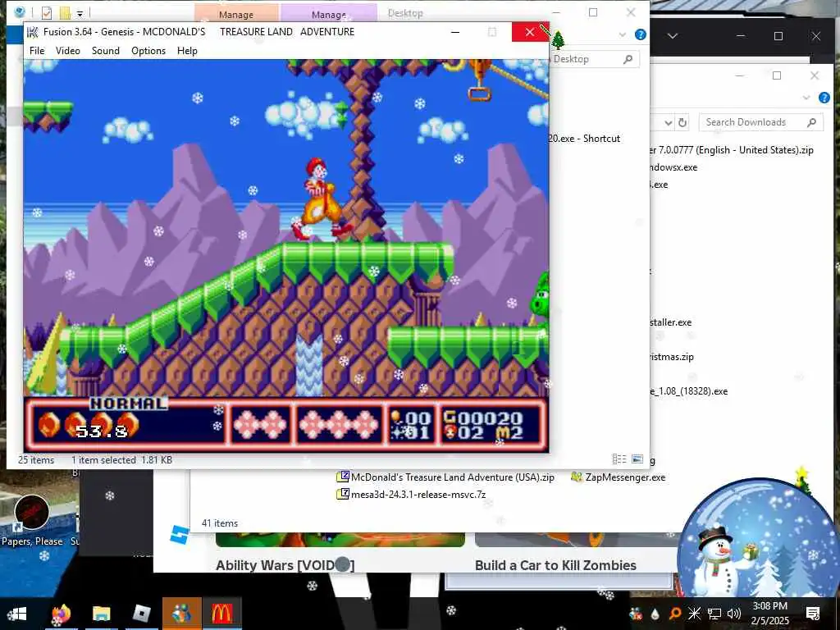840x630 pixels.
Task: Select the file ending in ristmas.zip
Action: coord(672,357)
